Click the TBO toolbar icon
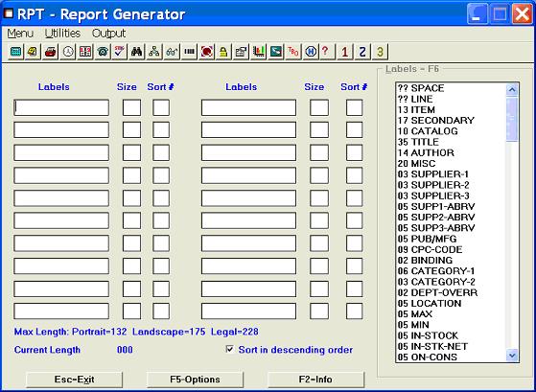This screenshot has height=392, width=536. point(293,52)
